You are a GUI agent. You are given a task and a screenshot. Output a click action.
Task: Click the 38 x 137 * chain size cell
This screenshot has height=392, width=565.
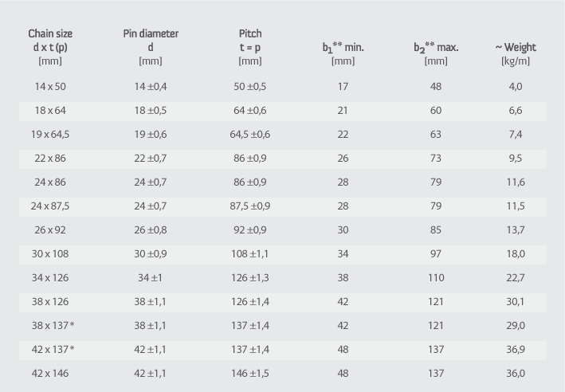53,326
